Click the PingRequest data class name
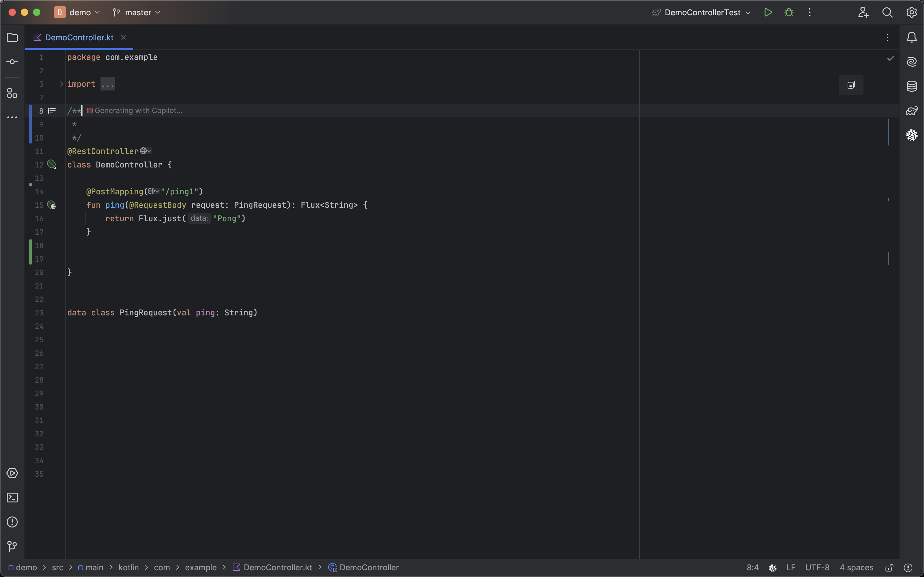This screenshot has width=924, height=577. [146, 313]
